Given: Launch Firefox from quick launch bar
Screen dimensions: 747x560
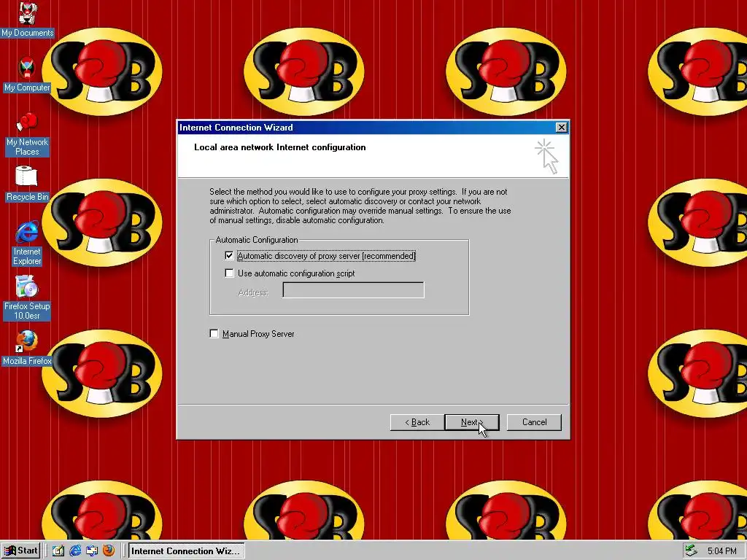Looking at the screenshot, I should [109, 551].
